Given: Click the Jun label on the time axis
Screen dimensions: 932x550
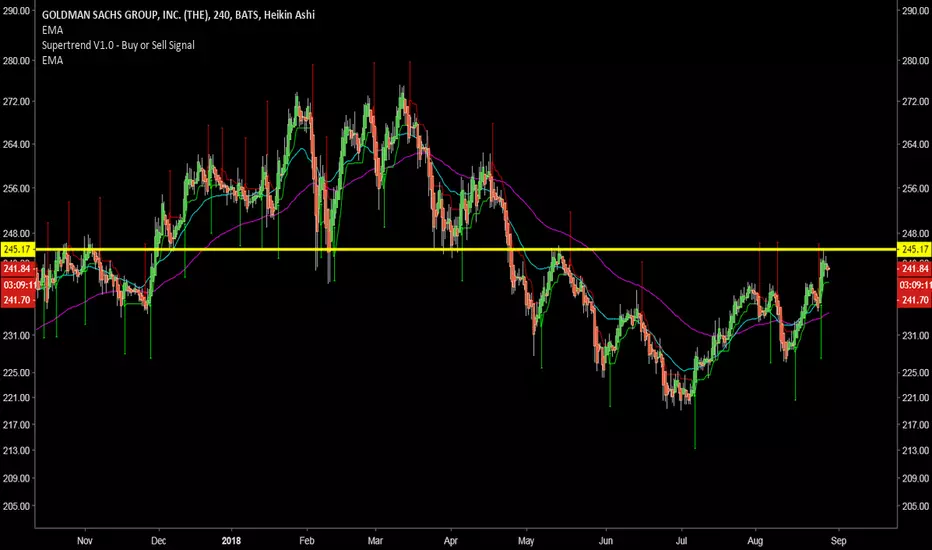Looking at the screenshot, I should [606, 541].
